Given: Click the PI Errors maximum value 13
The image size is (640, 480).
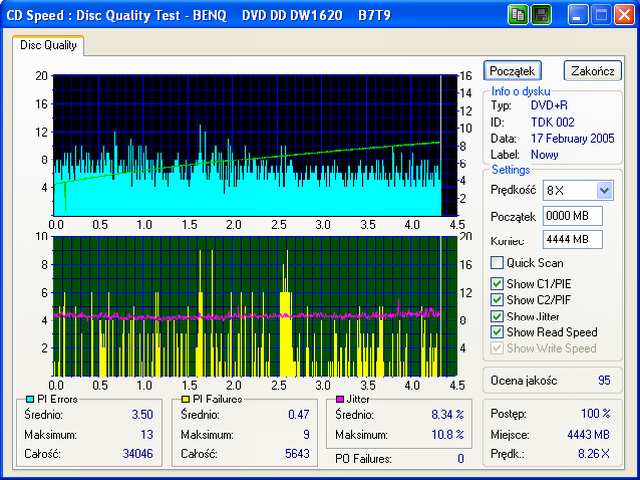Looking at the screenshot, I should coord(147,434).
